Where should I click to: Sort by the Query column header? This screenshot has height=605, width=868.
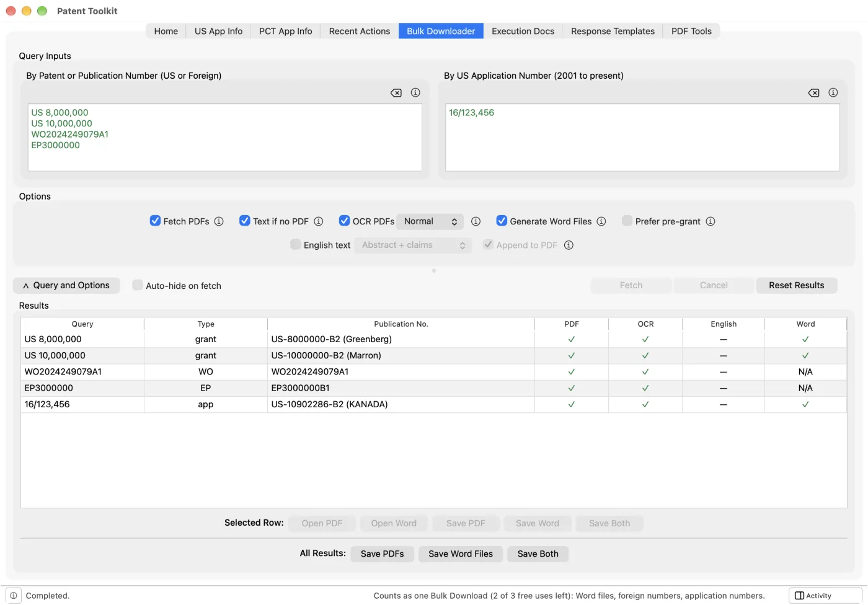click(82, 324)
